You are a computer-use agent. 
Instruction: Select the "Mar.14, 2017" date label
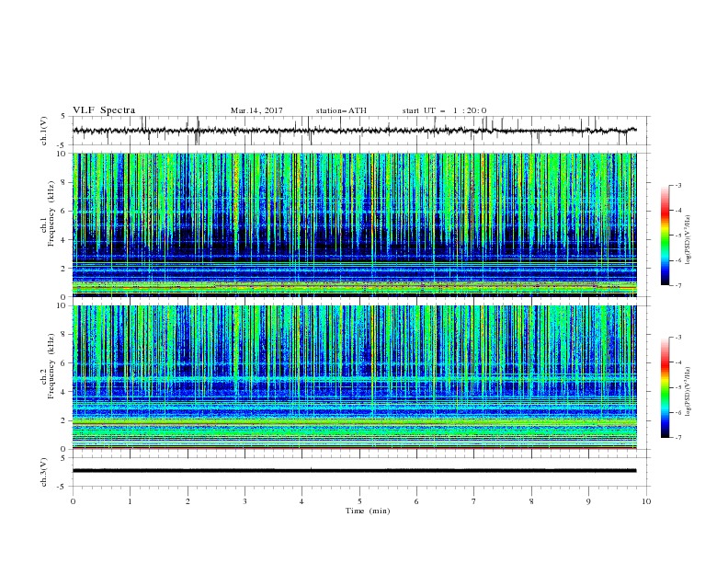pos(256,110)
